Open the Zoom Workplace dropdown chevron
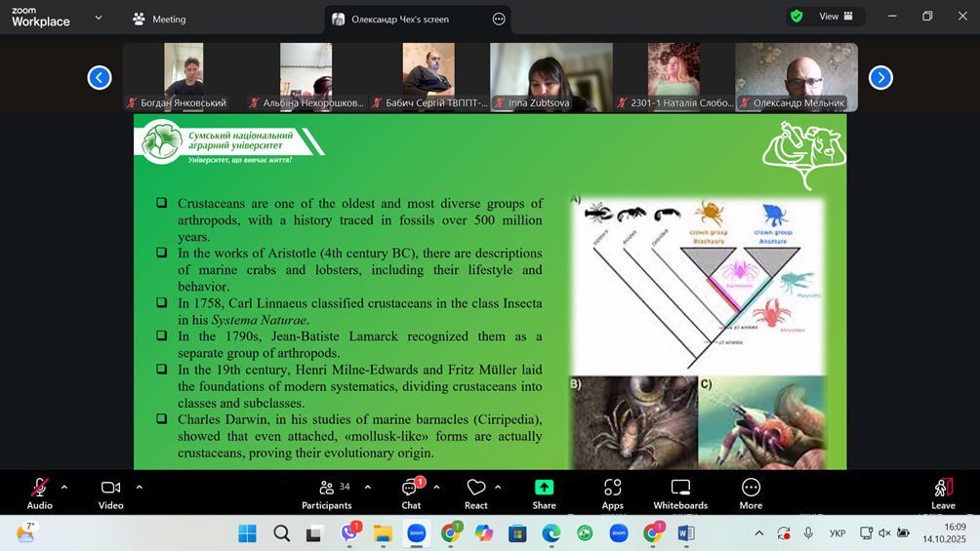Screen dimensions: 980x551 [99, 18]
